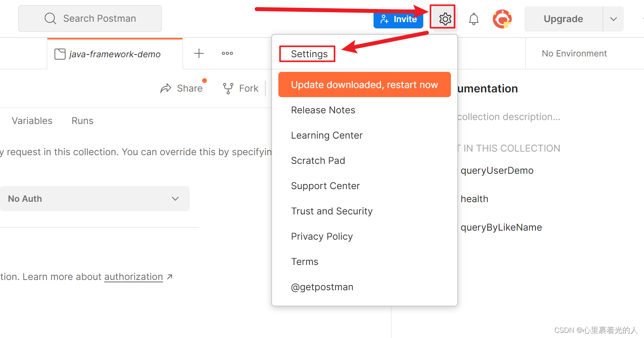Image resolution: width=644 pixels, height=338 pixels.
Task: Expand the No Auth type dropdown
Action: pos(94,199)
